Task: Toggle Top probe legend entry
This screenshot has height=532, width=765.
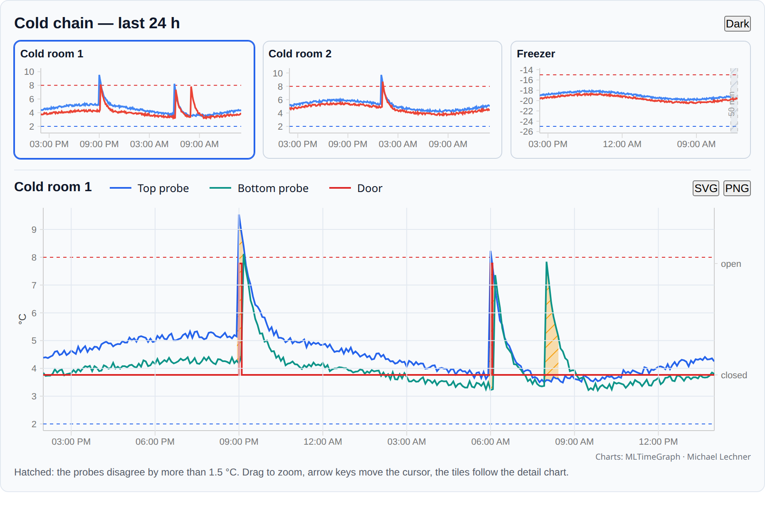Action: pos(149,188)
